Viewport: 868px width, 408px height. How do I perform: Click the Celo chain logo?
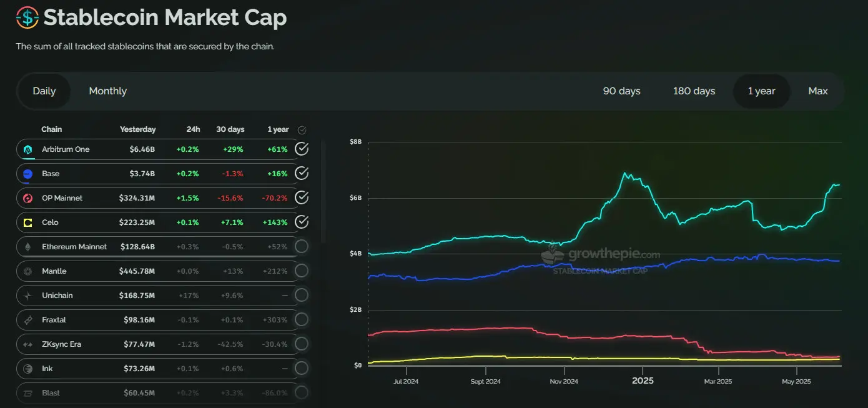click(27, 222)
